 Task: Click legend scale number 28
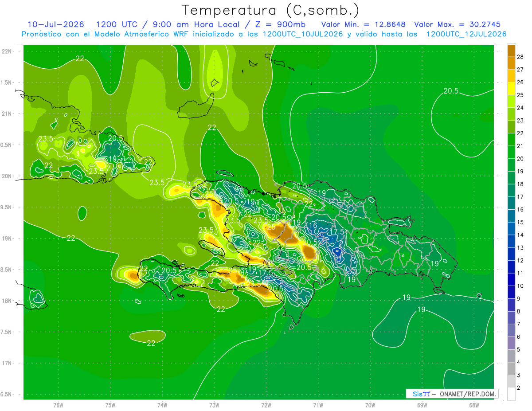point(520,57)
